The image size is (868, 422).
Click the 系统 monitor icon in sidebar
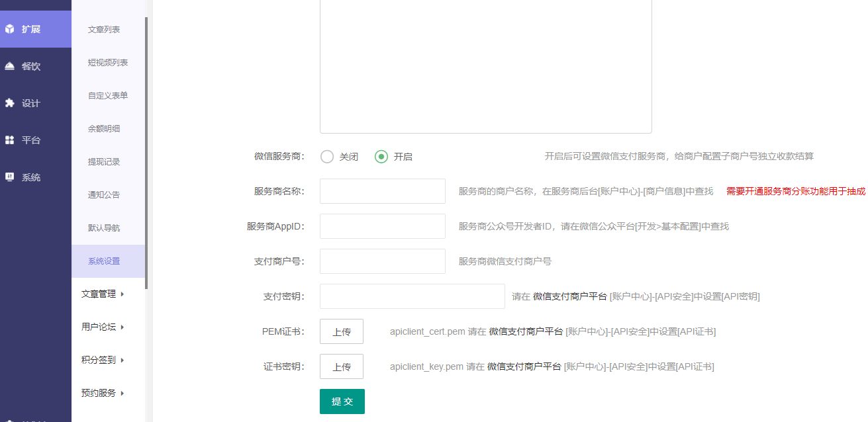pyautogui.click(x=10, y=177)
